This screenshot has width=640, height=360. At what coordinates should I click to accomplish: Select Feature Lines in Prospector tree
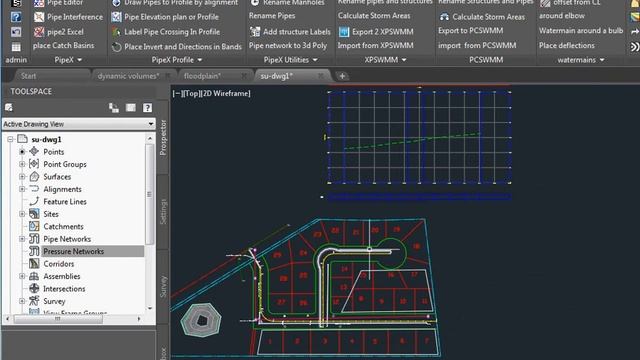65,202
